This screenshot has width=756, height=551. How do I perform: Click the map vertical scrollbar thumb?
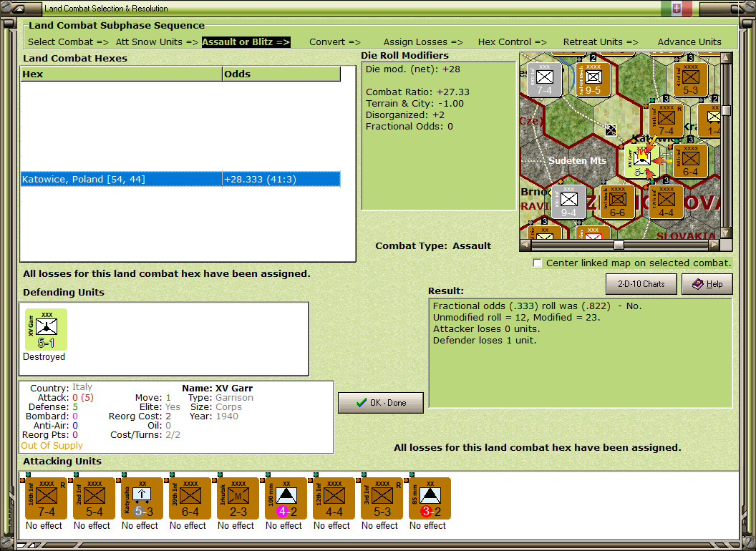click(726, 110)
